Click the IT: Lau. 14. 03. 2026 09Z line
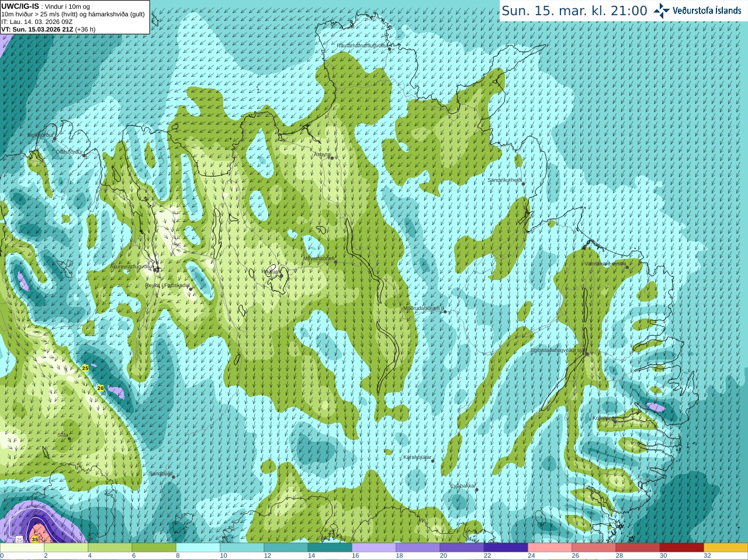 tap(37, 22)
